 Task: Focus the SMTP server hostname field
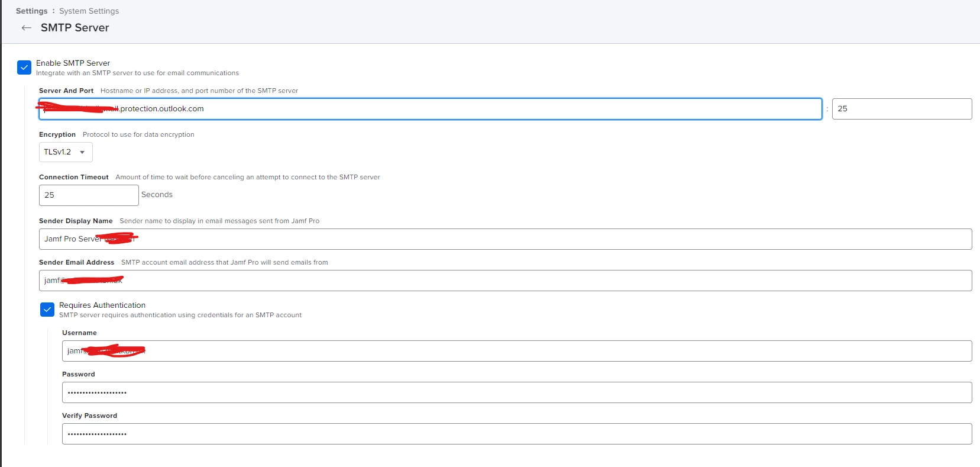coord(431,109)
